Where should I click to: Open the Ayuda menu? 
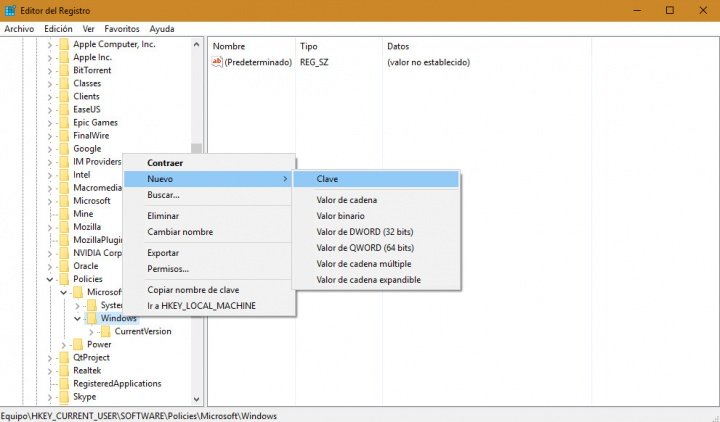click(x=162, y=29)
